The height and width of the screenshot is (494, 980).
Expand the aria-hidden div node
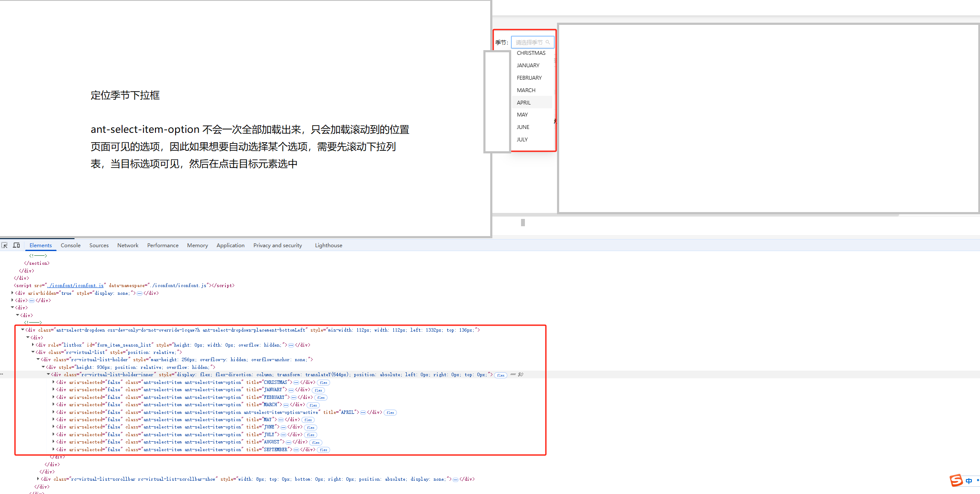pos(12,293)
